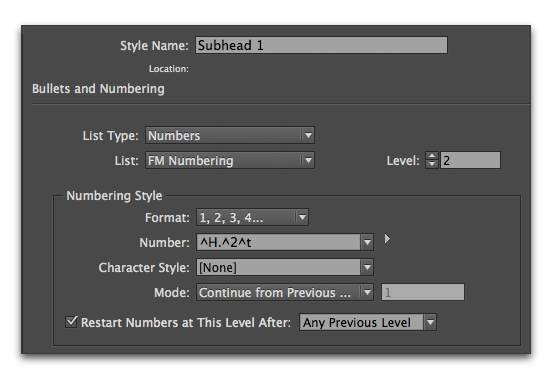Click the Level value field
Image resolution: width=553 pixels, height=378 pixels.
(470, 160)
